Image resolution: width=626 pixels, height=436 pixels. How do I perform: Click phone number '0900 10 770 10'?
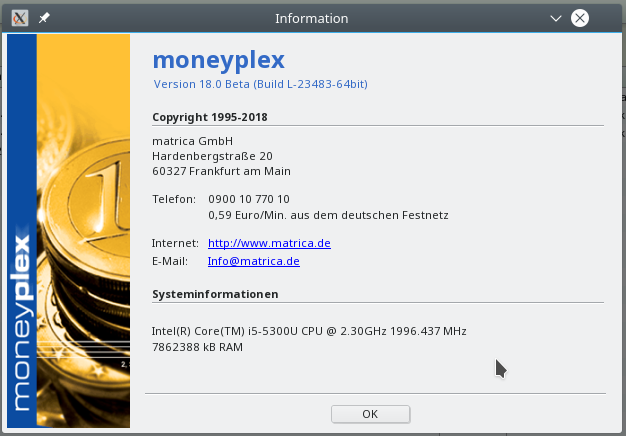249,199
